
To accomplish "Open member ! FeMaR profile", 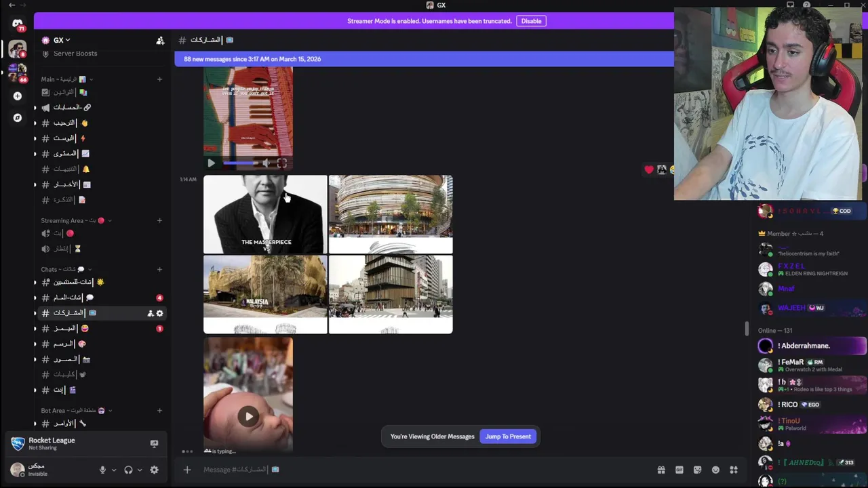I will pos(811,365).
